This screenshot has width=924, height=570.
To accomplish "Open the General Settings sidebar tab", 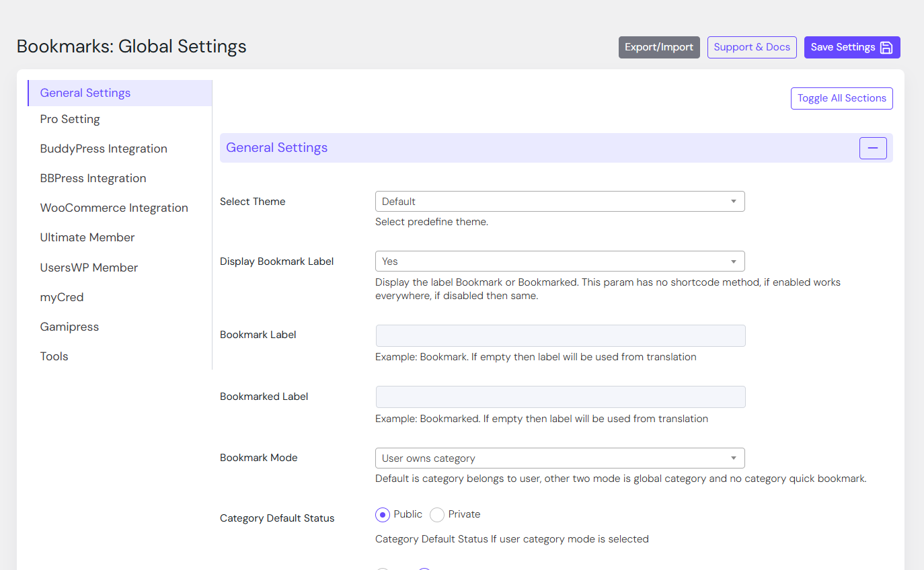I will 120,93.
